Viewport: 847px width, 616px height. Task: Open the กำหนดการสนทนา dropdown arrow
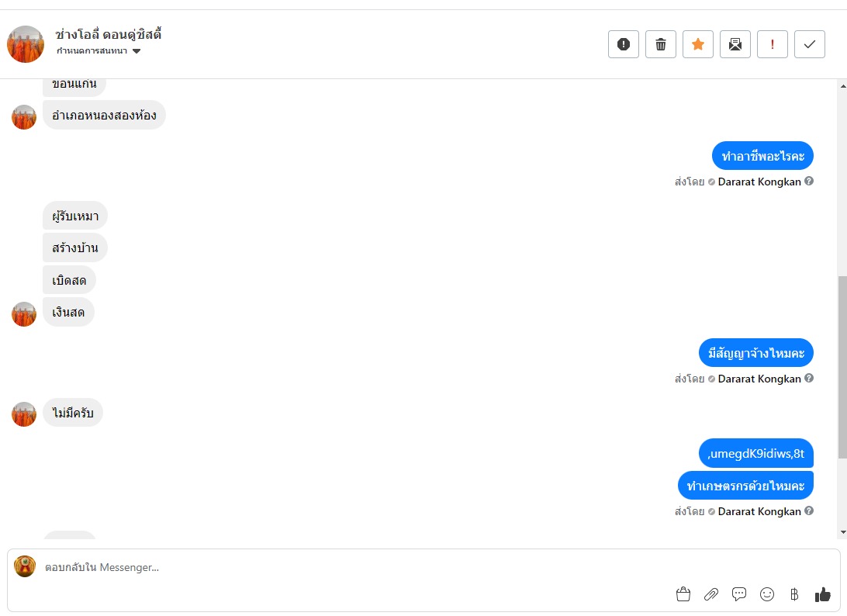click(x=137, y=51)
